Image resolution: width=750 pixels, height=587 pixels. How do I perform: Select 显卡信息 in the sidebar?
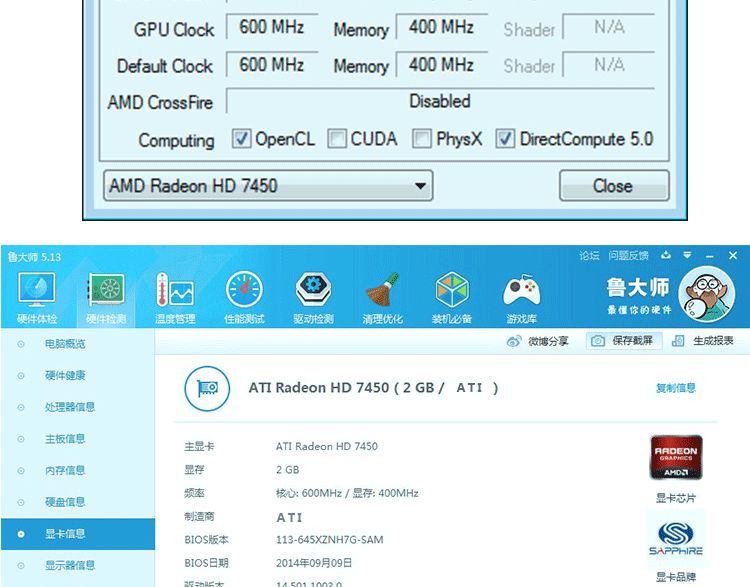[78, 534]
